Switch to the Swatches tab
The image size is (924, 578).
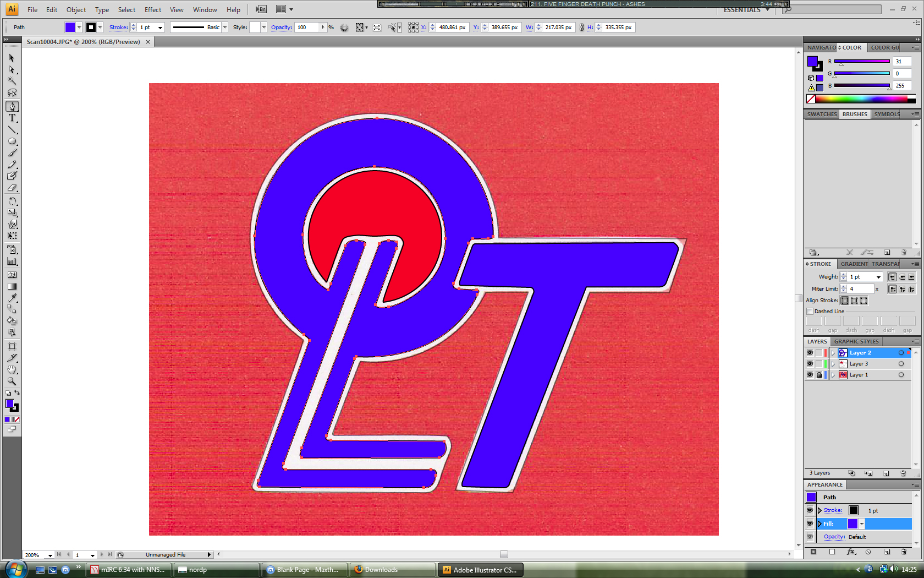click(822, 114)
